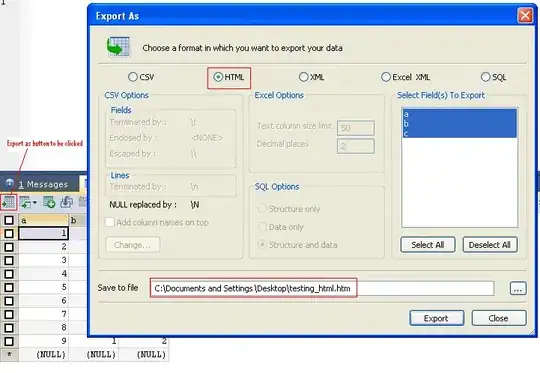Select the Excel XML format radio button

386,77
